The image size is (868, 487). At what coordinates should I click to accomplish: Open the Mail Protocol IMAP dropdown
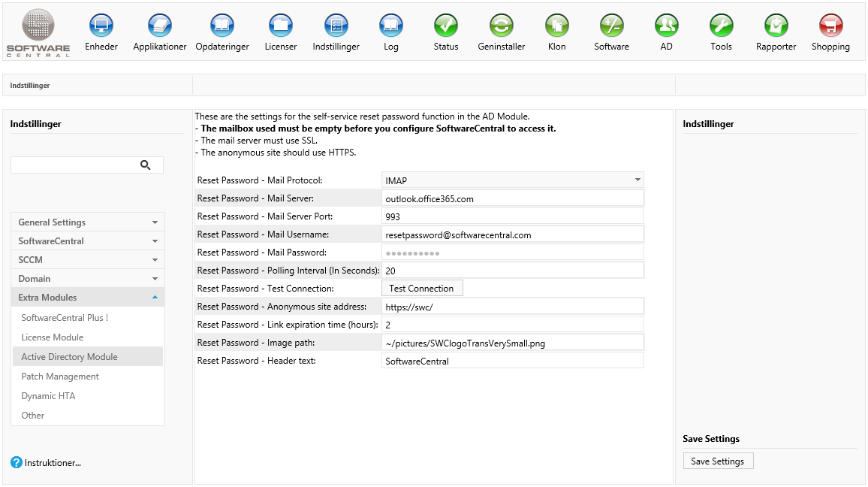click(x=513, y=180)
